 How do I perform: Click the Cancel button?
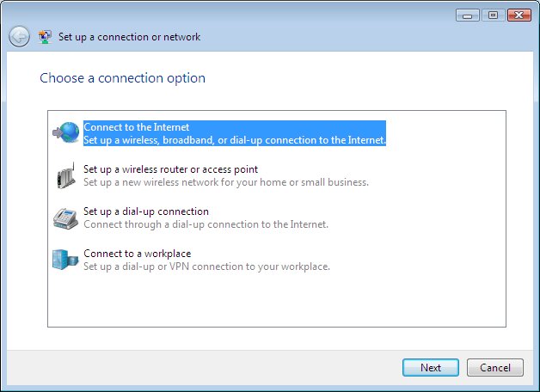pyautogui.click(x=495, y=368)
